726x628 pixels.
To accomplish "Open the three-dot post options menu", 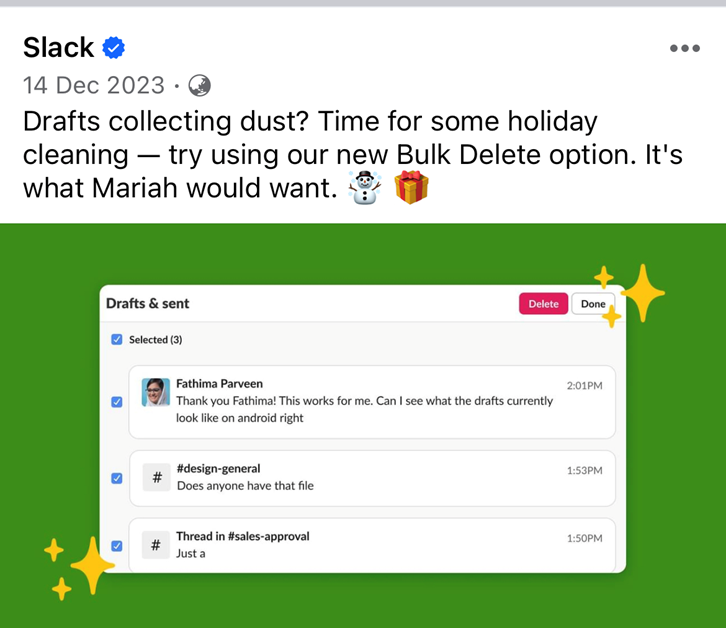I will pyautogui.click(x=685, y=48).
